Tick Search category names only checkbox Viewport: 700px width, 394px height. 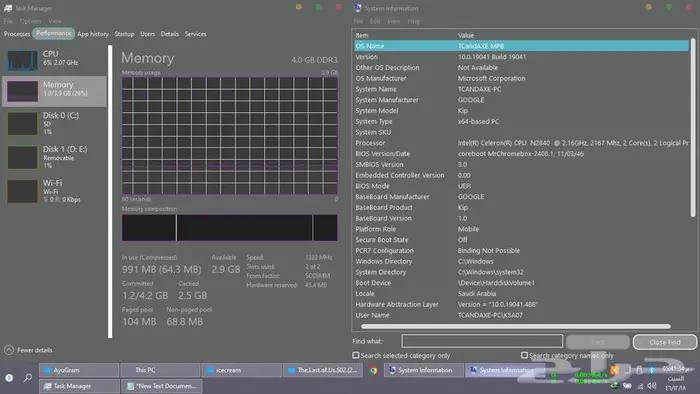coord(524,355)
